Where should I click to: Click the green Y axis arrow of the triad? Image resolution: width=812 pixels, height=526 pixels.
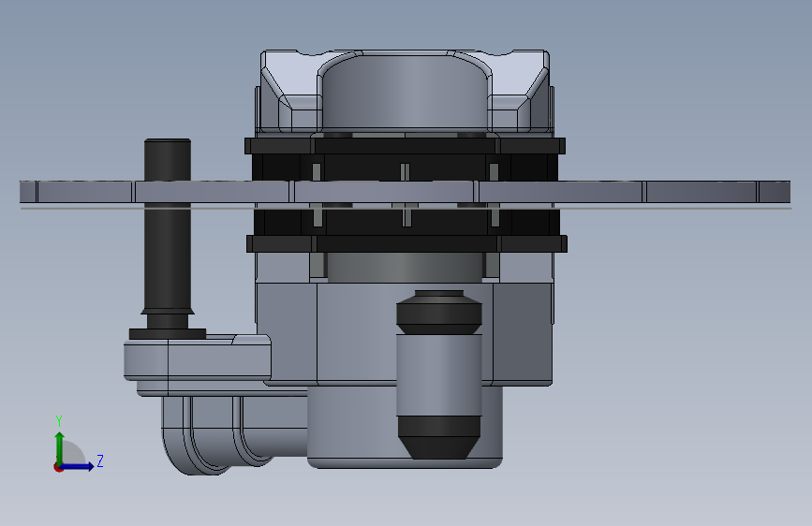pyautogui.click(x=59, y=448)
